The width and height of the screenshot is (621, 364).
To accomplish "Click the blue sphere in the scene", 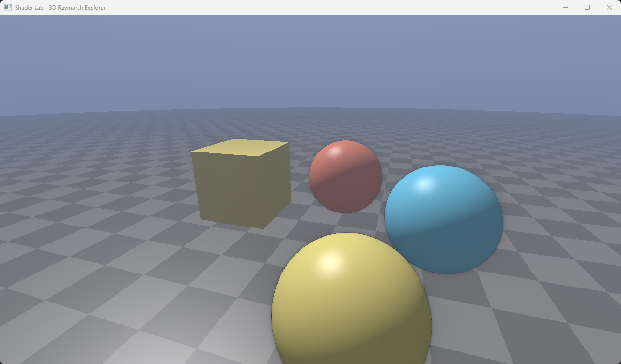I will tap(444, 219).
